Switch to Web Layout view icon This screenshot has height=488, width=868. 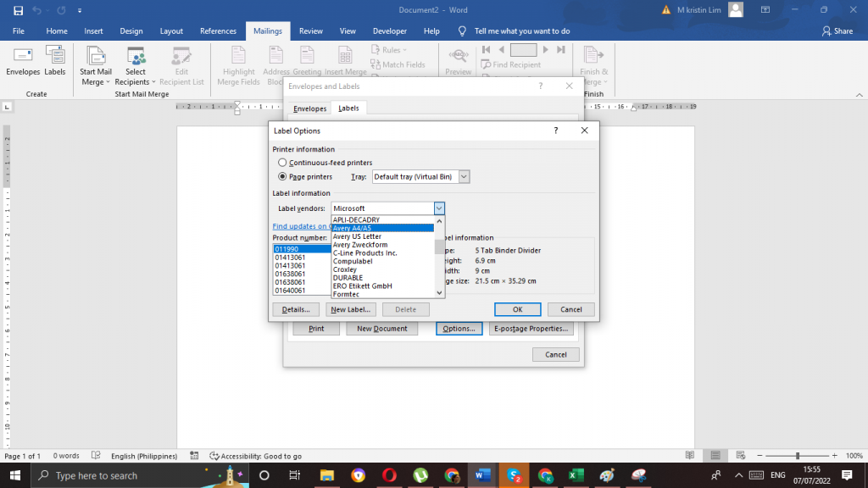click(x=741, y=455)
